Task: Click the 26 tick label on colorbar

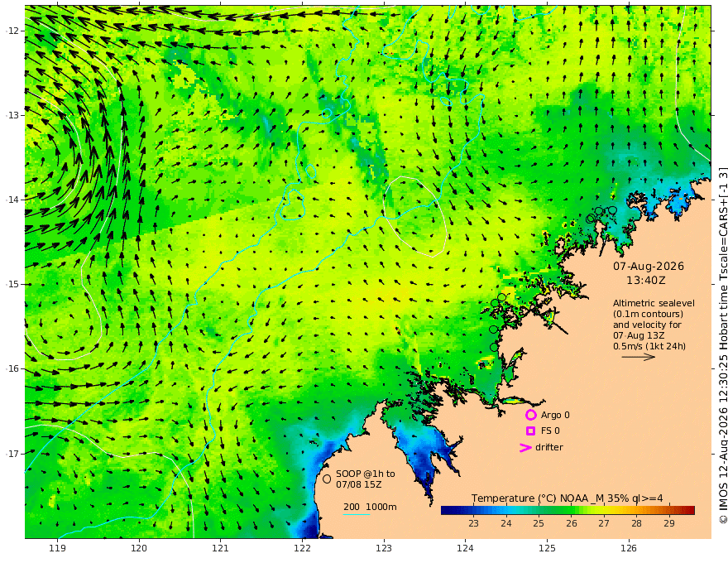Action: 572,523
